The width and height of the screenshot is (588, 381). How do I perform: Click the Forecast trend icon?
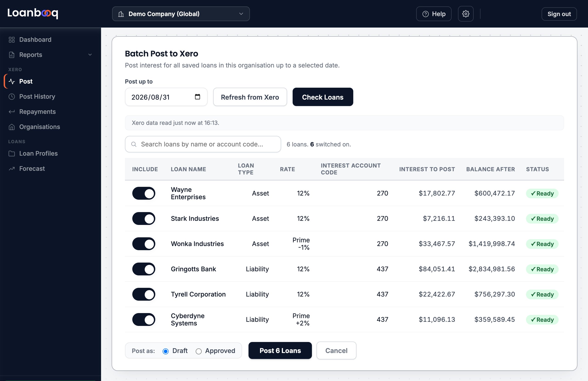(x=12, y=169)
